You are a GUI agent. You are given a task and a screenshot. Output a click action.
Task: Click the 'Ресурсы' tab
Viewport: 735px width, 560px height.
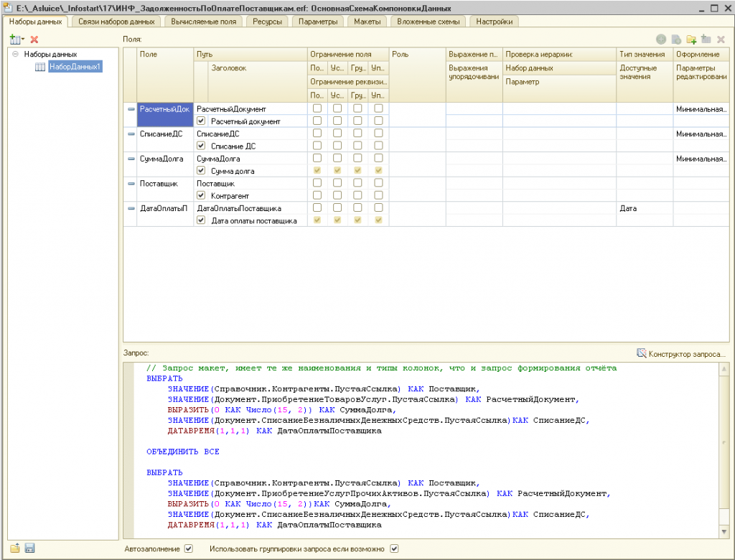[267, 22]
